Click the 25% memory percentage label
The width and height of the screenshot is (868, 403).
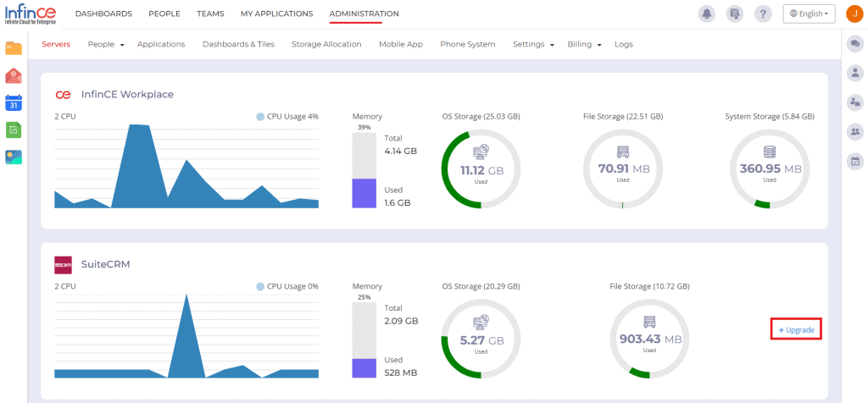point(364,298)
